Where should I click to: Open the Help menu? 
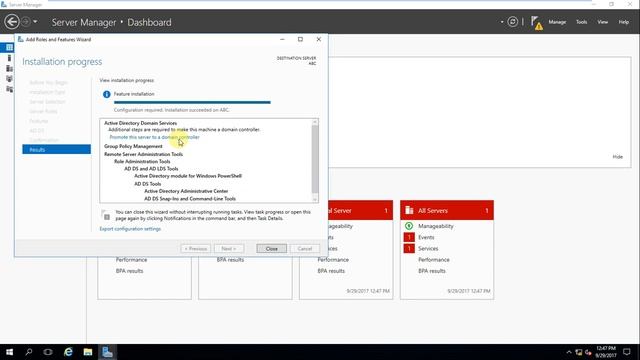[623, 22]
